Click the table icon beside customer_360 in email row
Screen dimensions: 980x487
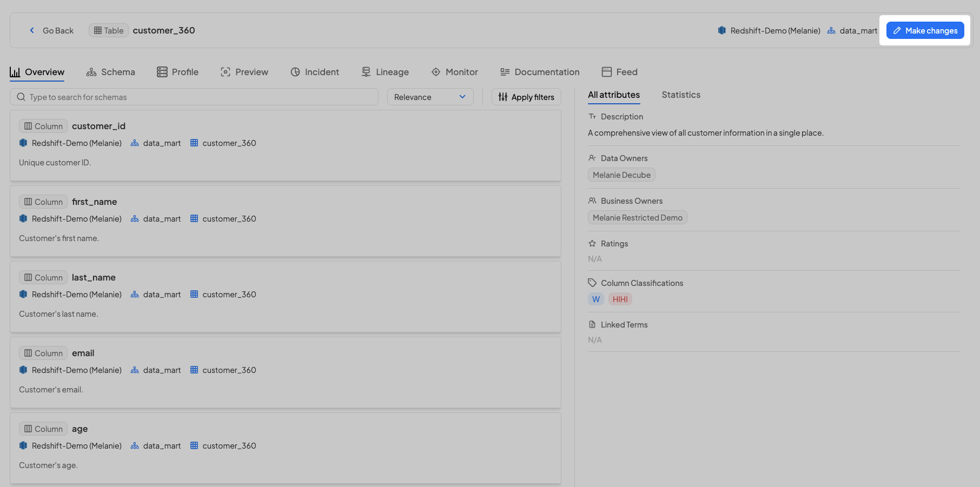[194, 370]
